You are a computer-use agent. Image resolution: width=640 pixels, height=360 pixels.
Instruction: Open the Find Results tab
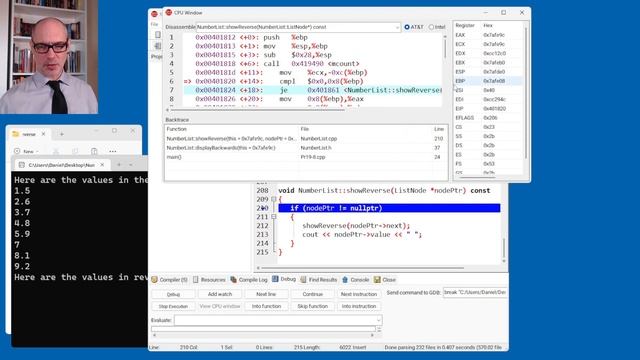319,280
